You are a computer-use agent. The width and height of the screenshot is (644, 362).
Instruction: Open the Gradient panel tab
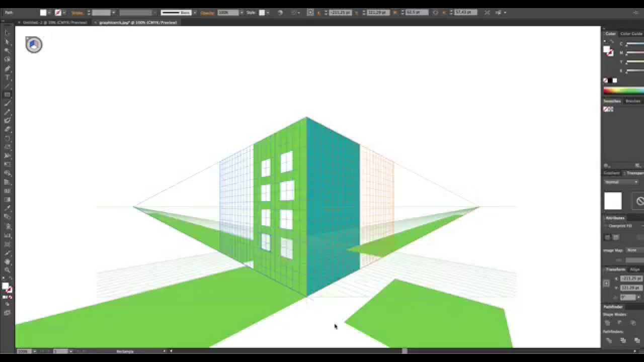pos(612,173)
